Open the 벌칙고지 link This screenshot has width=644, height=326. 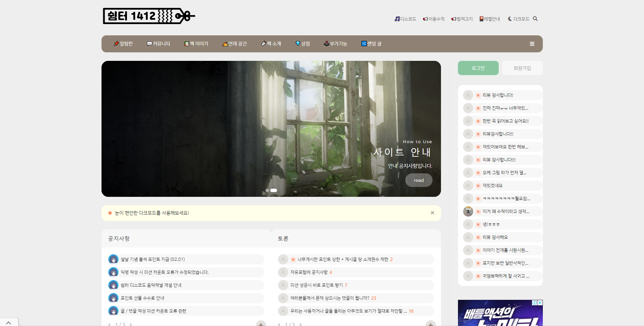click(462, 19)
